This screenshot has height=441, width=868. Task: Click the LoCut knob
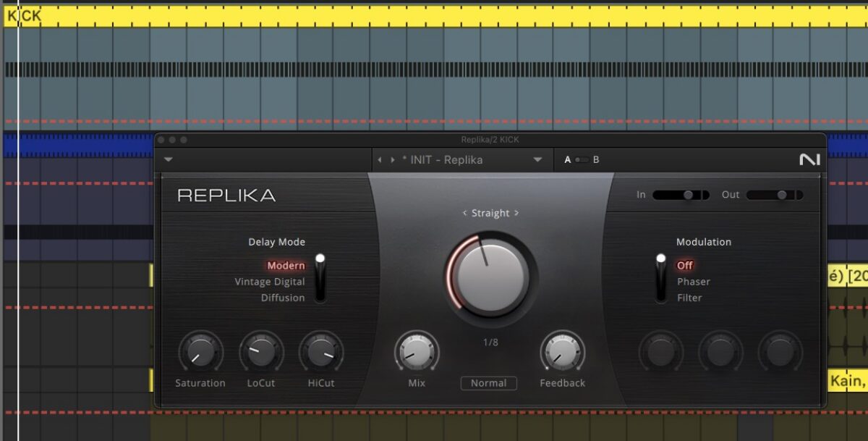pos(261,353)
